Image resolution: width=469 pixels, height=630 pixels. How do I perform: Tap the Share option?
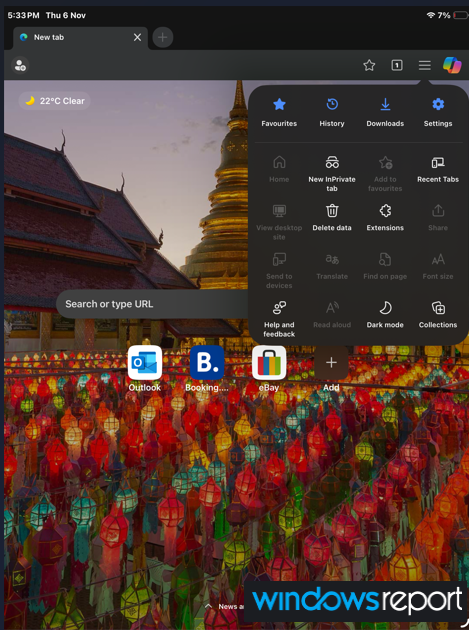pyautogui.click(x=438, y=218)
